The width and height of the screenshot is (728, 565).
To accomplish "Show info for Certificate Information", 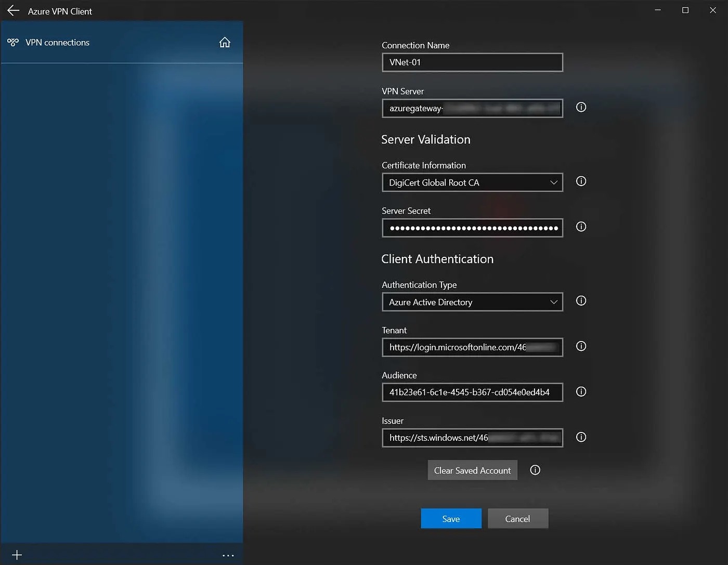I will tap(581, 181).
